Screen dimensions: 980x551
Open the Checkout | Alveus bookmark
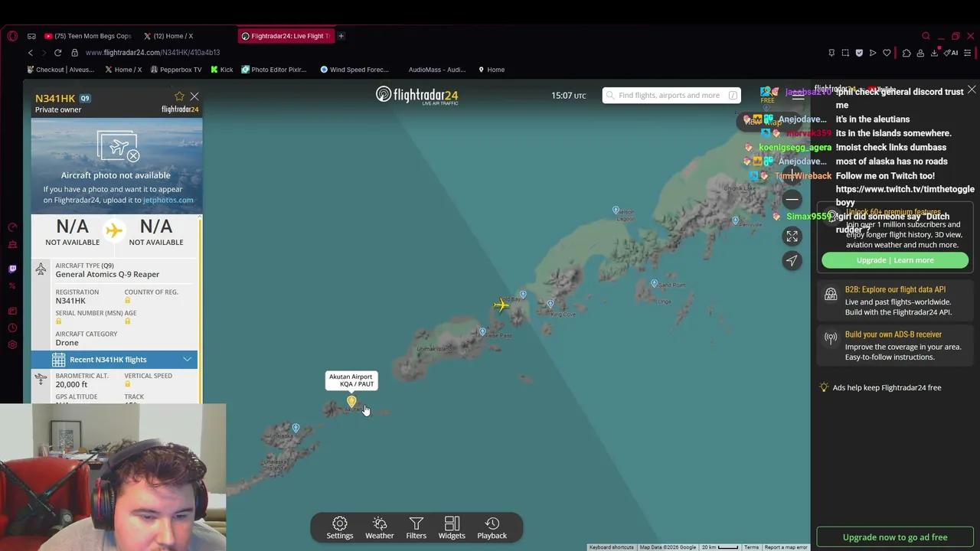[x=60, y=70]
